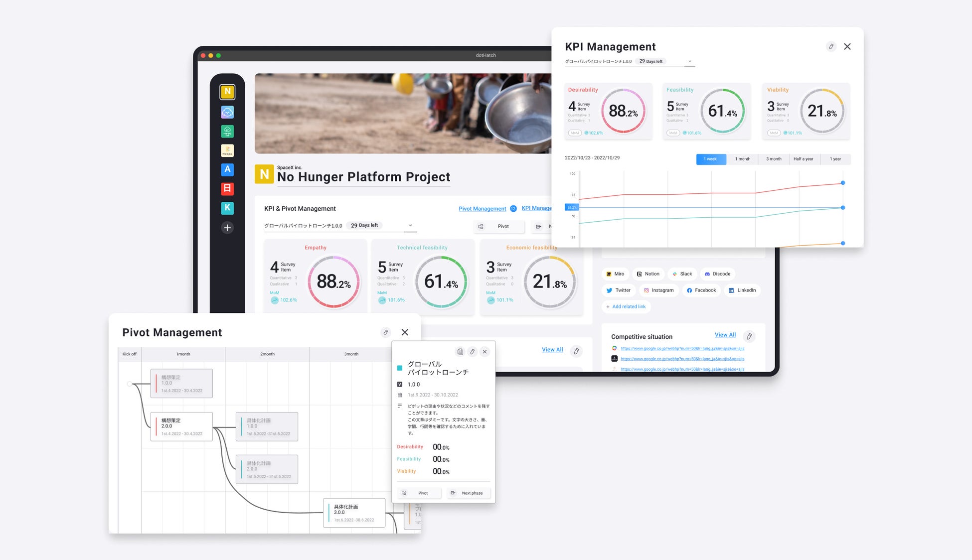The height and width of the screenshot is (560, 972).
Task: Select the 1 week range
Action: click(x=710, y=159)
